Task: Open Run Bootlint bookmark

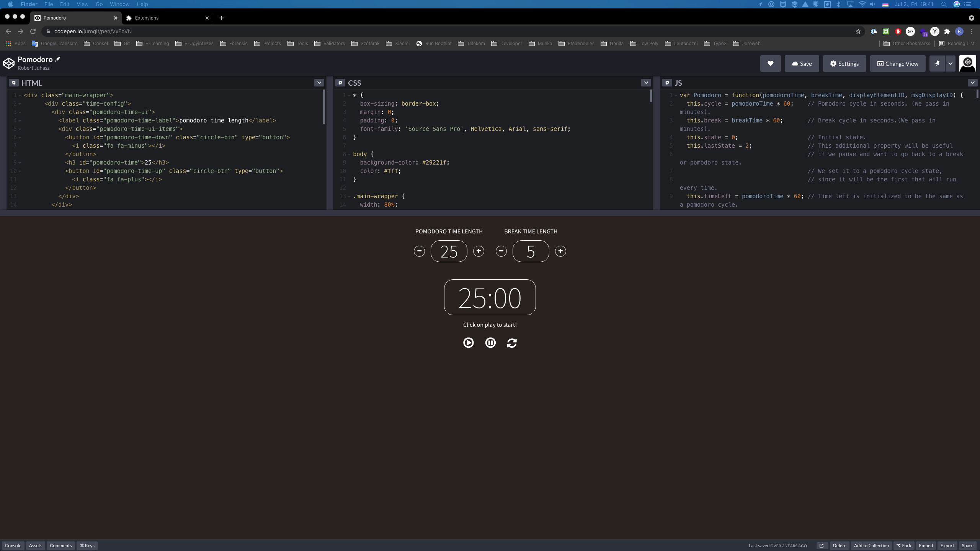Action: [x=434, y=44]
